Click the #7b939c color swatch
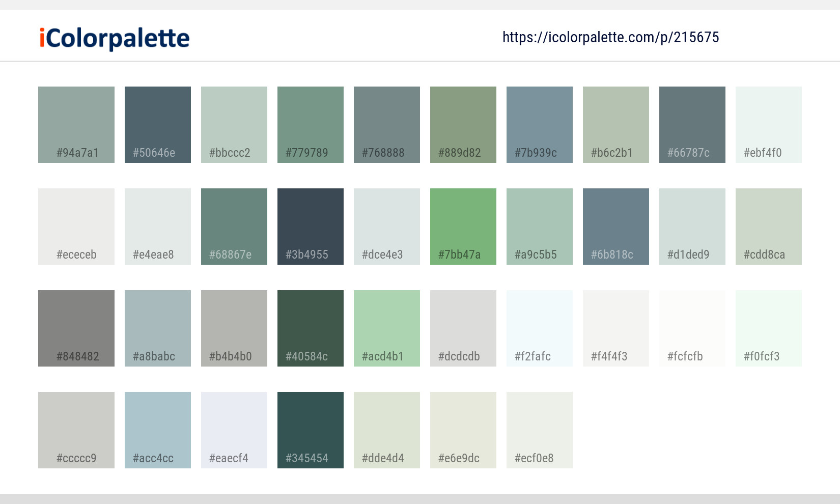Image resolution: width=840 pixels, height=504 pixels. coord(539,124)
